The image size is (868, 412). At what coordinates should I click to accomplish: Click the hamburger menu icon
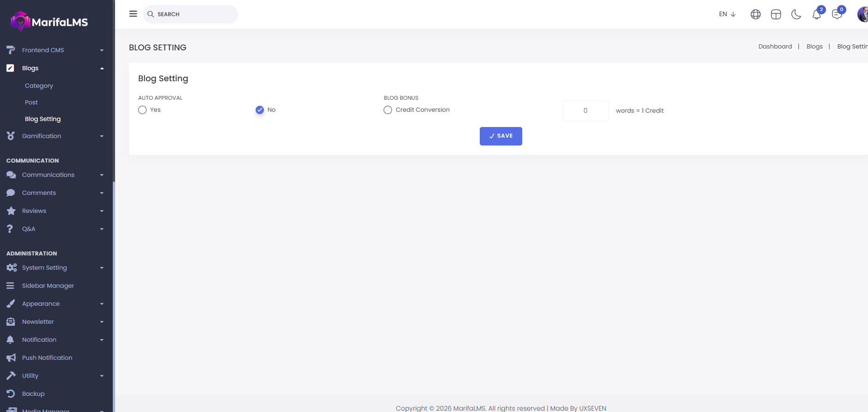133,14
